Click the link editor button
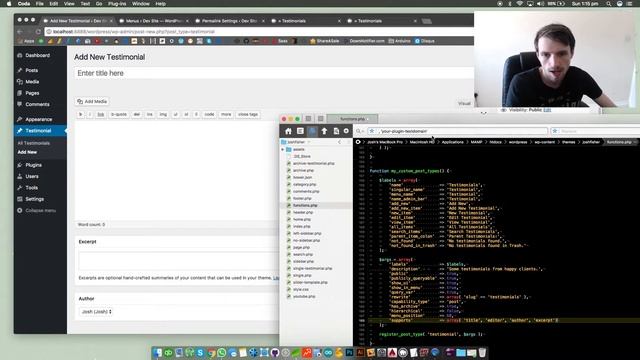The width and height of the screenshot is (640, 360). pos(100,115)
